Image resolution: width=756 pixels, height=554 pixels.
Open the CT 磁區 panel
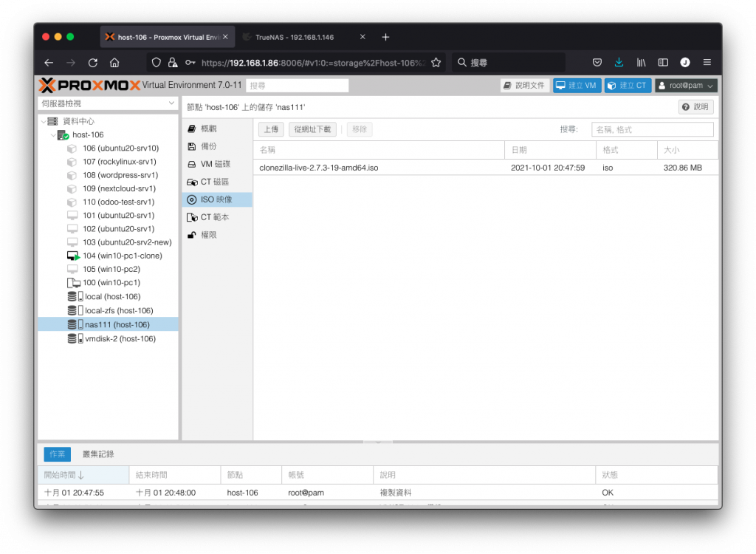tap(217, 182)
